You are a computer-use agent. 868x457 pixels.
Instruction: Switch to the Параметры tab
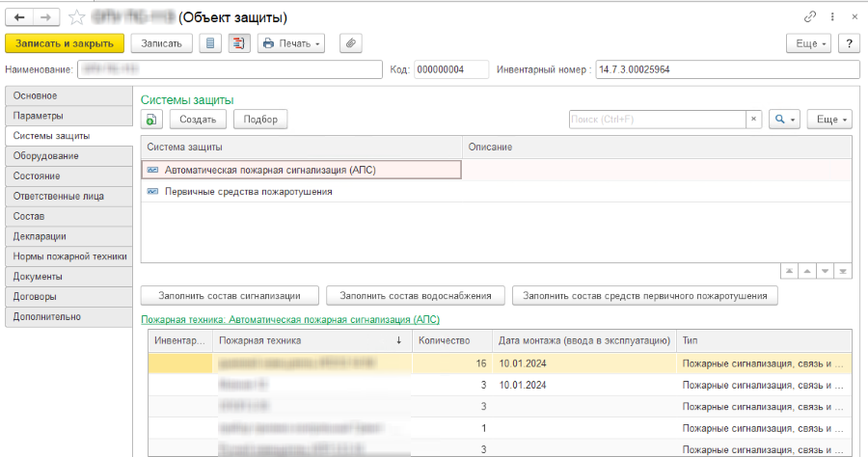coord(68,116)
